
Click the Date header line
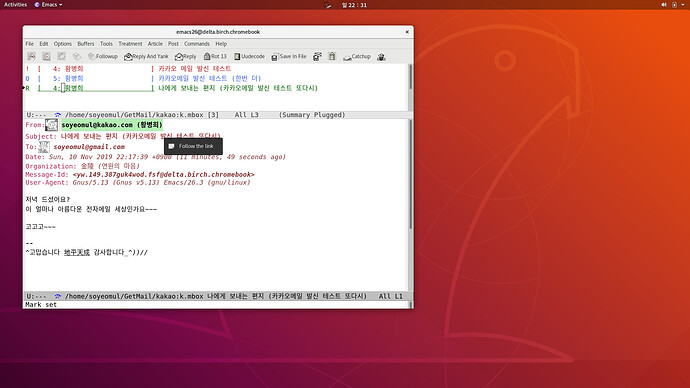point(155,157)
